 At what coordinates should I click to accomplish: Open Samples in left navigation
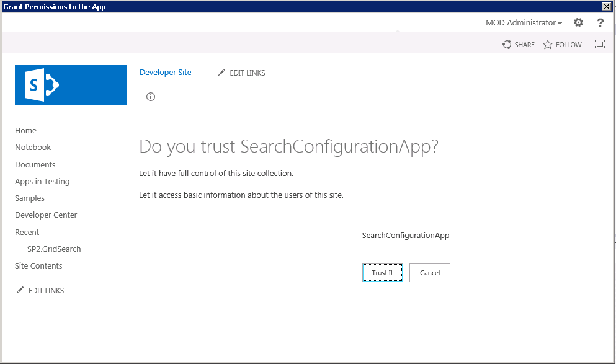point(29,198)
